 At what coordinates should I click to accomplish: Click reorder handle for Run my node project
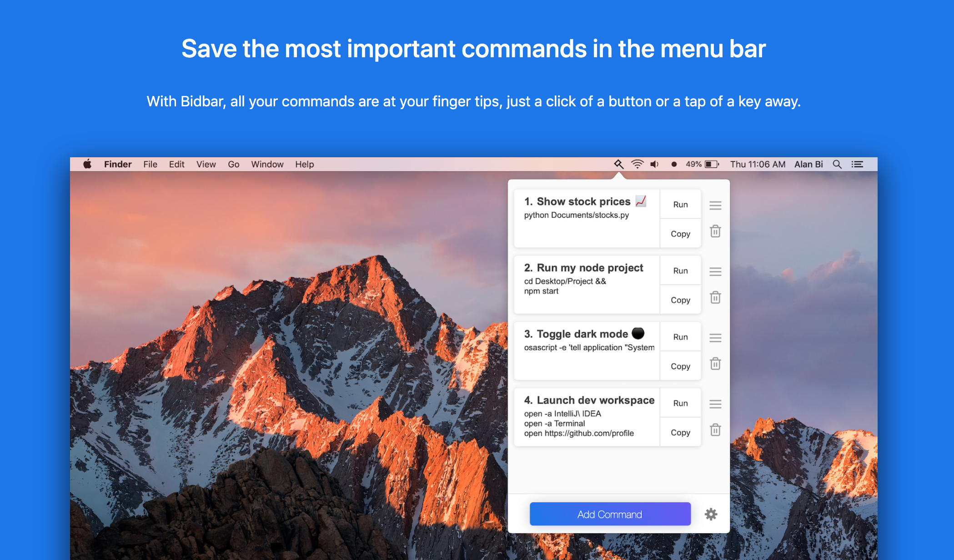pos(715,272)
